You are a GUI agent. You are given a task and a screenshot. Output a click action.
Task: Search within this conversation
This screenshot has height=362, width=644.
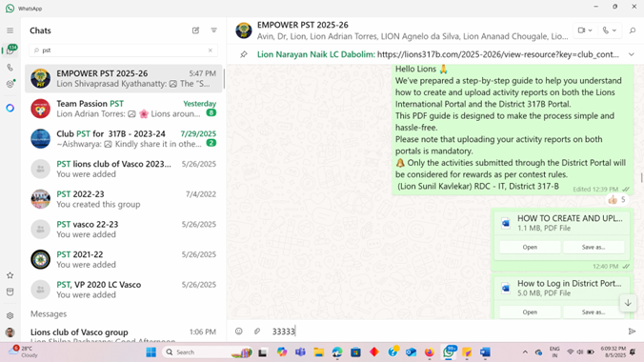coord(632,30)
